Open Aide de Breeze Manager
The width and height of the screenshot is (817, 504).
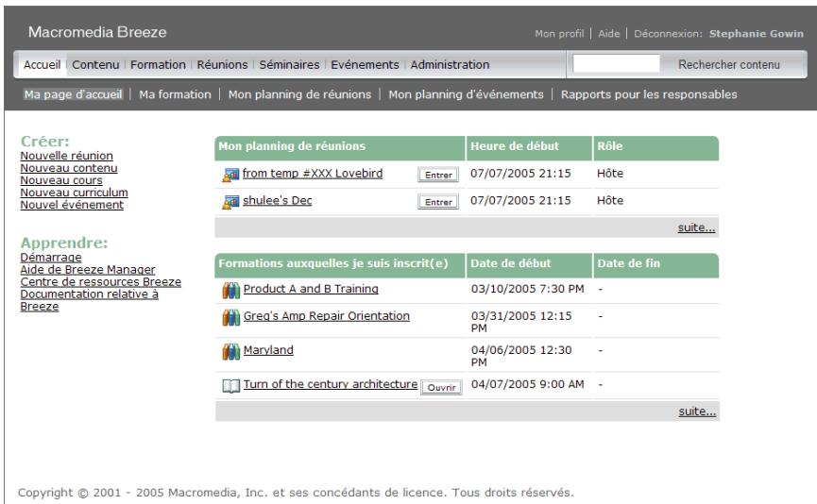coord(88,269)
